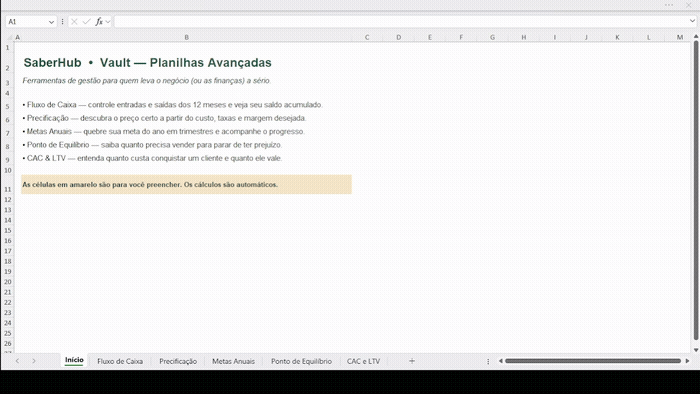The height and width of the screenshot is (394, 700).
Task: Click the vertical scrollbar up arrow
Action: 696,37
